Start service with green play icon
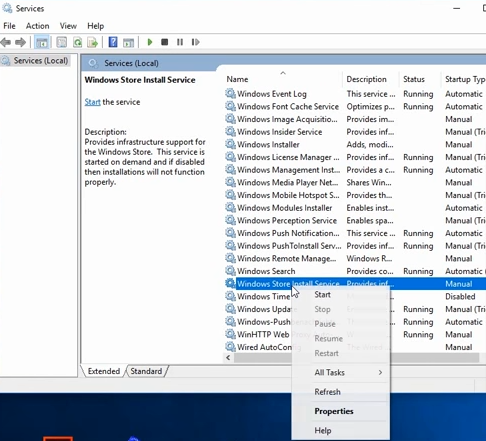 tap(150, 42)
